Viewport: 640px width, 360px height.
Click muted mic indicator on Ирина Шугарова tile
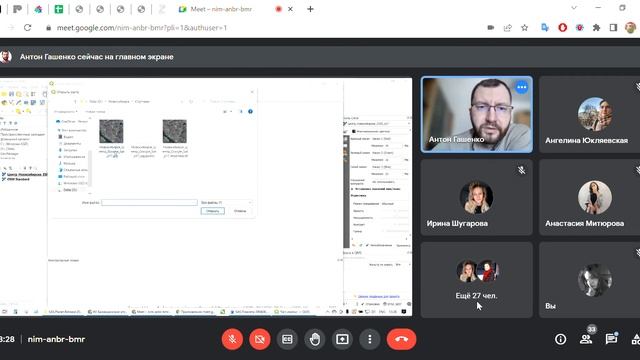click(x=521, y=170)
